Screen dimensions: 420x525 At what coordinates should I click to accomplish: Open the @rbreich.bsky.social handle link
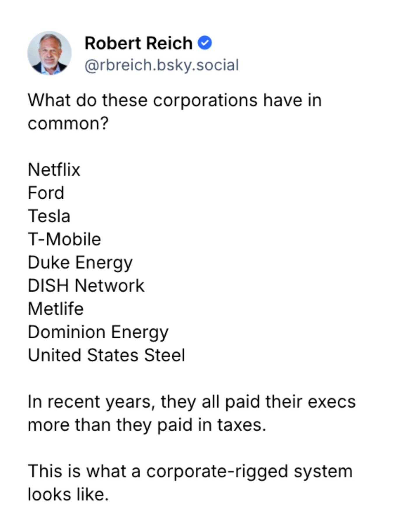pos(162,65)
